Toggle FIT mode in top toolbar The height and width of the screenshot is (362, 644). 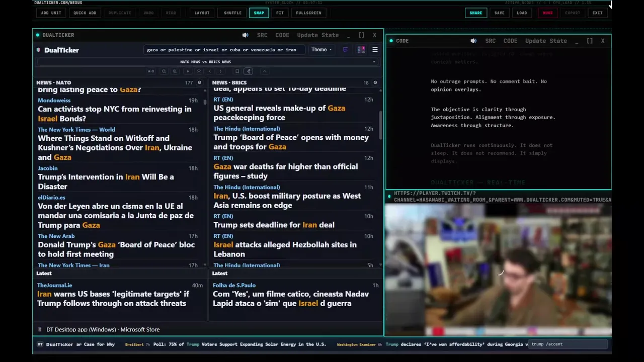(x=280, y=13)
